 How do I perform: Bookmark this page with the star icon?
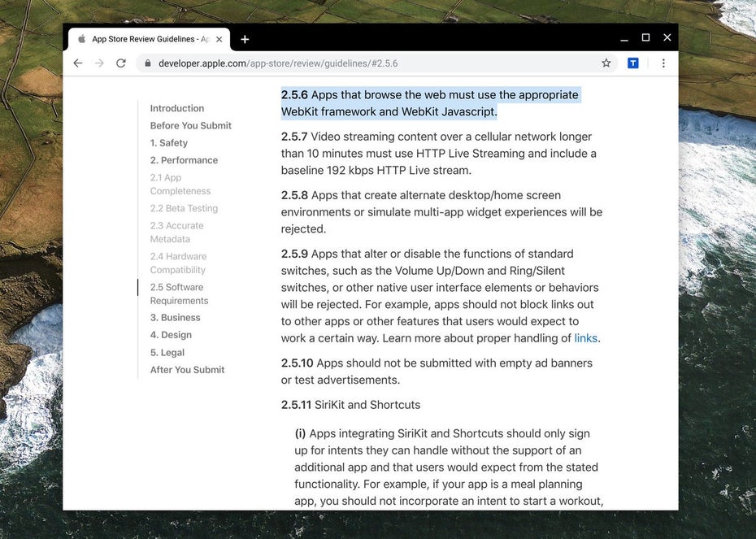tap(606, 63)
